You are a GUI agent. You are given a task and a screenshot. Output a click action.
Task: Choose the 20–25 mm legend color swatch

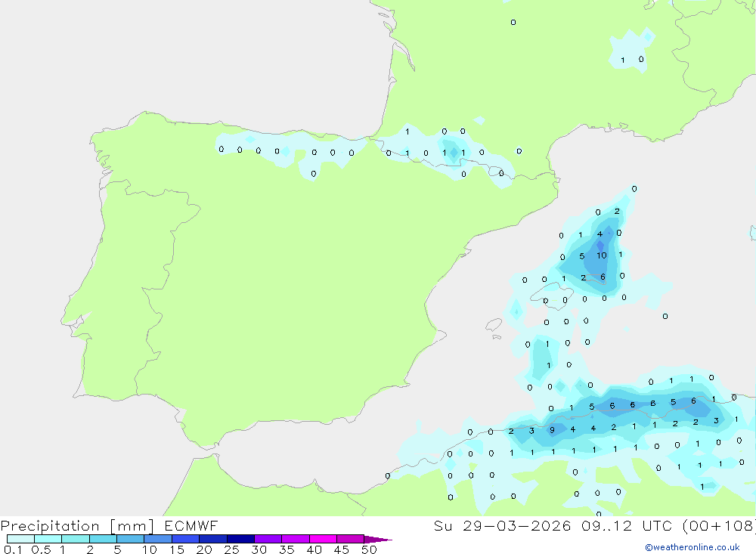213,539
